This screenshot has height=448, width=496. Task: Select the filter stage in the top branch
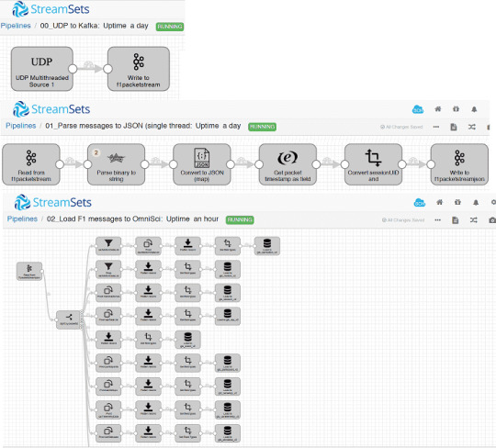[108, 246]
